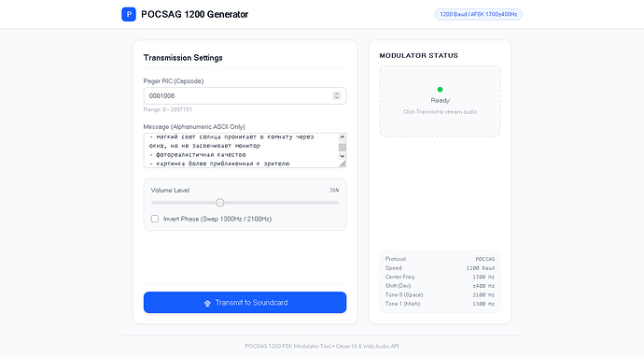Click Transmit to Soundcard button
This screenshot has height=357, width=644.
245,302
